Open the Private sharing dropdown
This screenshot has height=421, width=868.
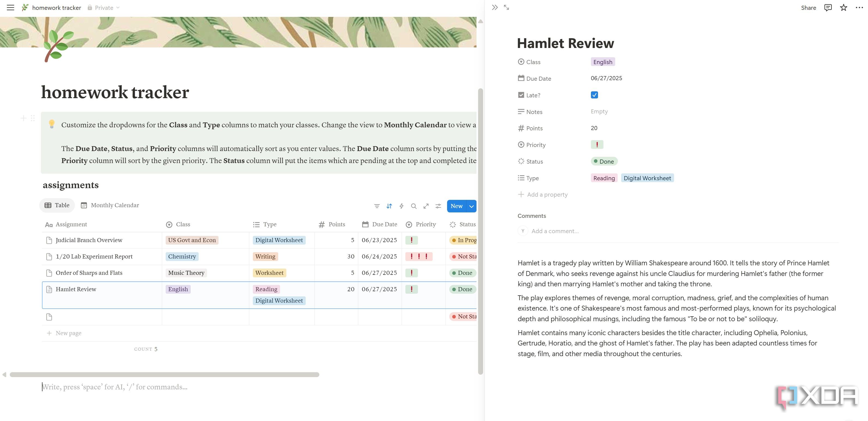104,7
